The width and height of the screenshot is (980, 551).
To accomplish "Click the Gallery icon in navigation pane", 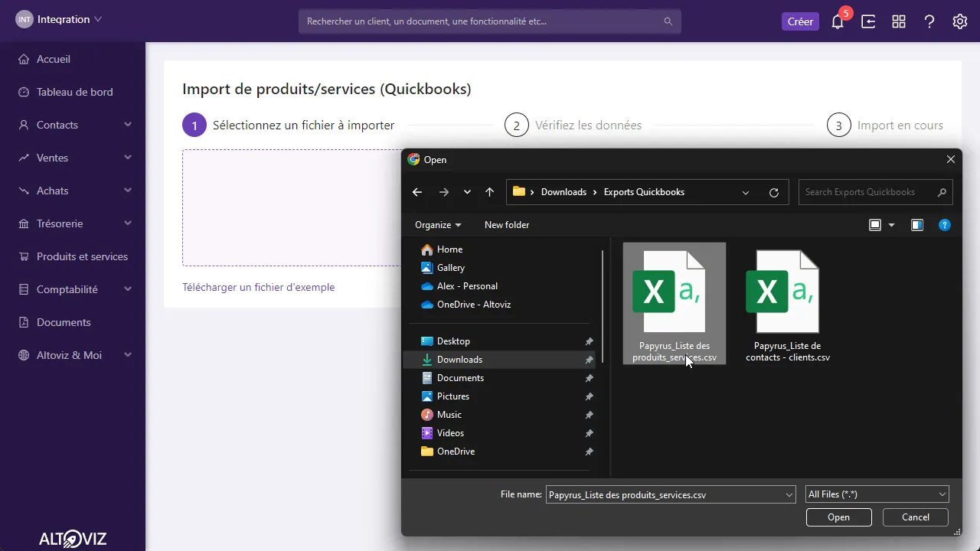I will point(427,268).
